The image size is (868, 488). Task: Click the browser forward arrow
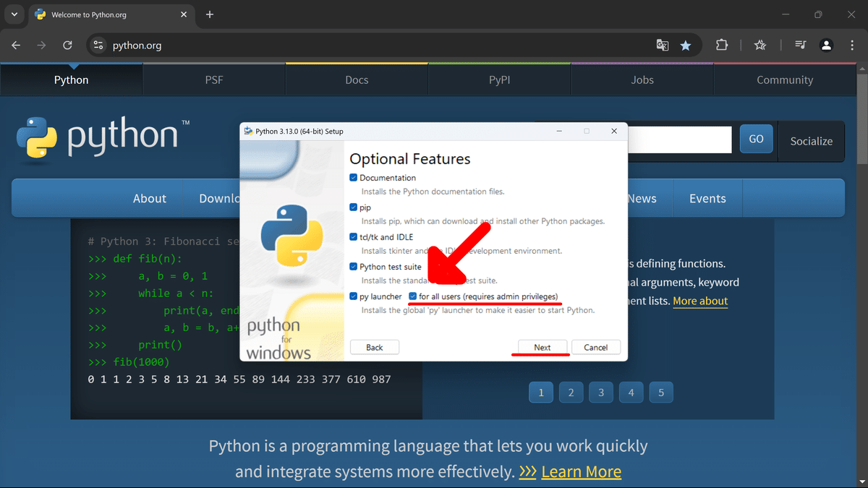(41, 45)
